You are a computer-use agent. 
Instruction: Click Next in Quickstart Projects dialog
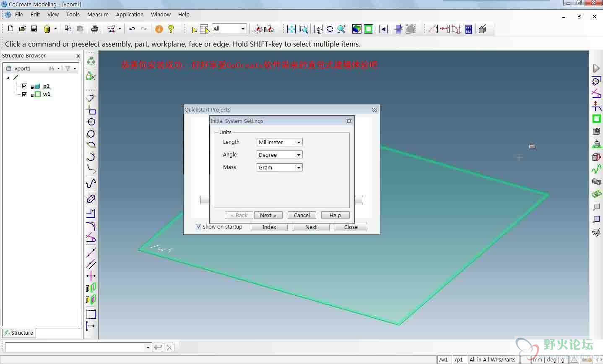[311, 227]
